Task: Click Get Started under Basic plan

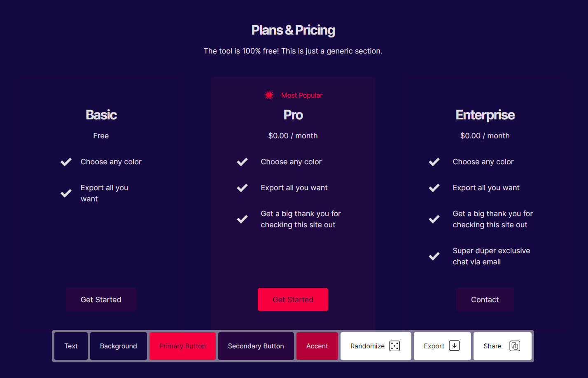Action: (101, 299)
